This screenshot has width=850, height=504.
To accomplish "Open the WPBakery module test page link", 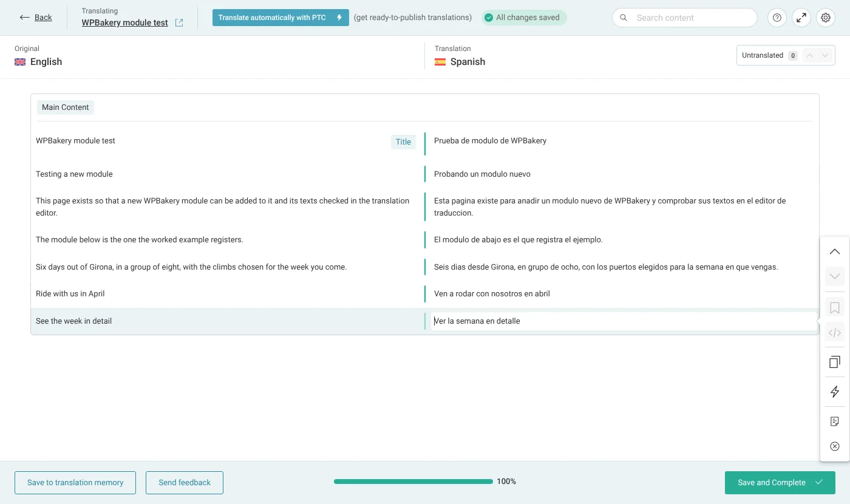I will point(125,23).
